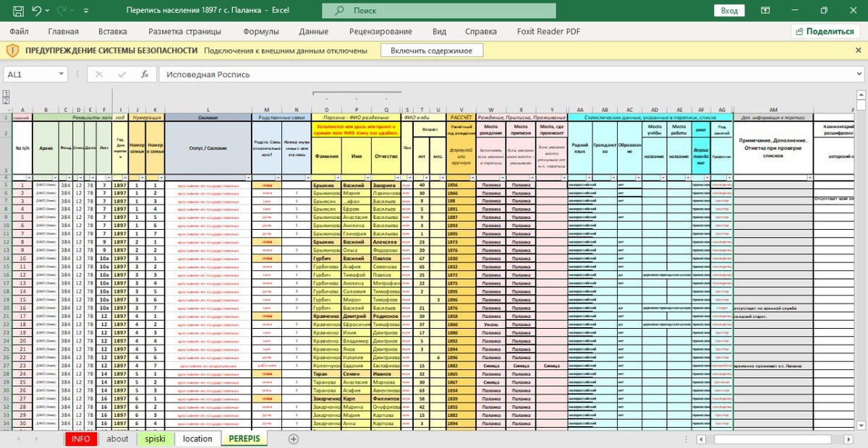Click the Cancel X icon in the formula bar
Image resolution: width=868 pixels, height=448 pixels.
(x=99, y=74)
